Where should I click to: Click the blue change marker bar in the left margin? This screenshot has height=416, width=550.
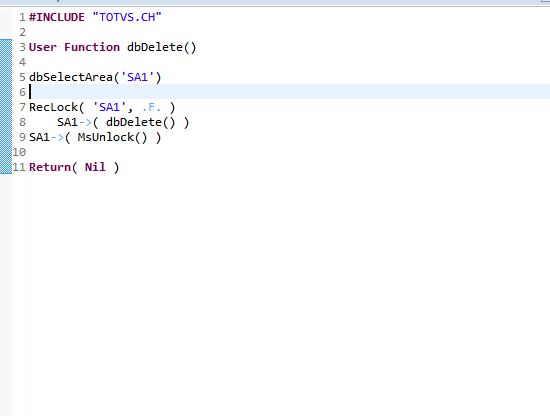[6, 107]
